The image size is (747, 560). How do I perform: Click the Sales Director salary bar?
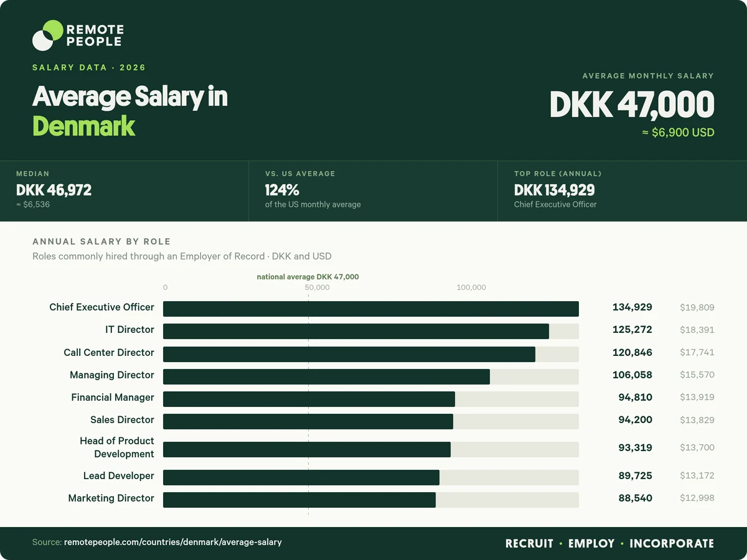click(x=308, y=421)
